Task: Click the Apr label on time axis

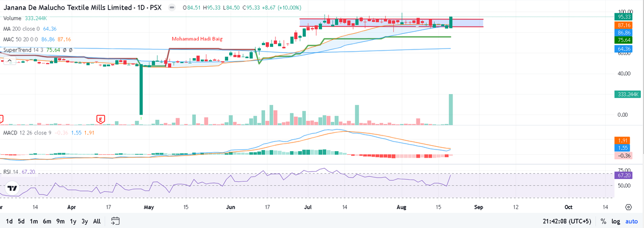Action: click(71, 206)
